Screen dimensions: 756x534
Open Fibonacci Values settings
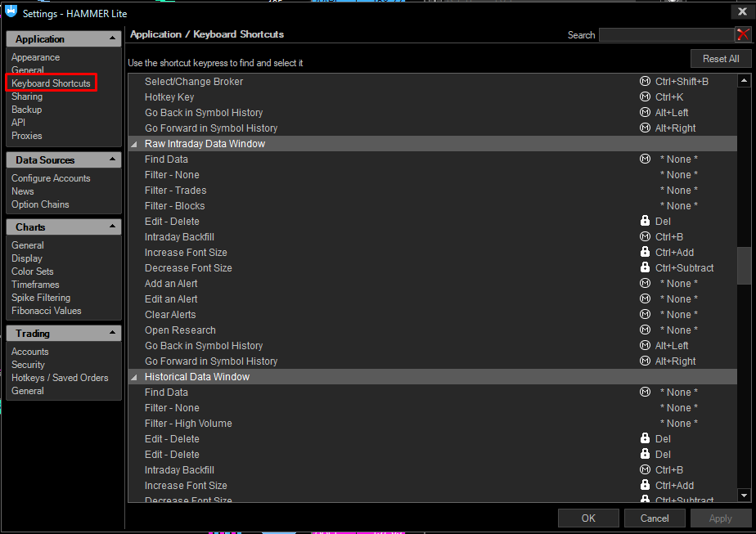(47, 311)
